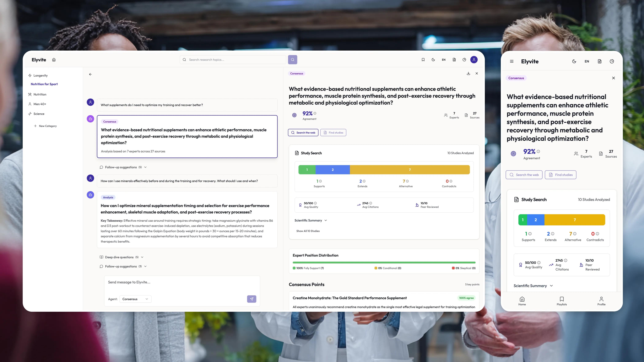
Task: Click Show All 10 Studies link
Action: coord(308,231)
